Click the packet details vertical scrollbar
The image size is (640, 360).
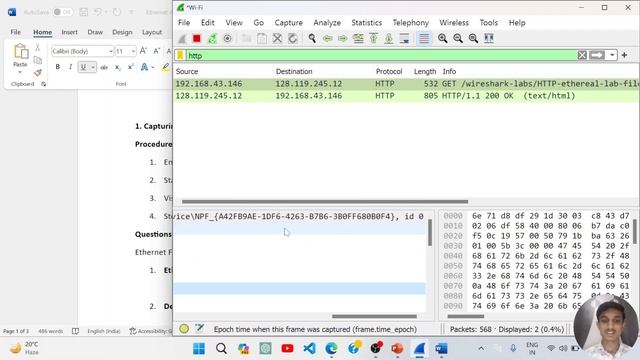point(430,233)
